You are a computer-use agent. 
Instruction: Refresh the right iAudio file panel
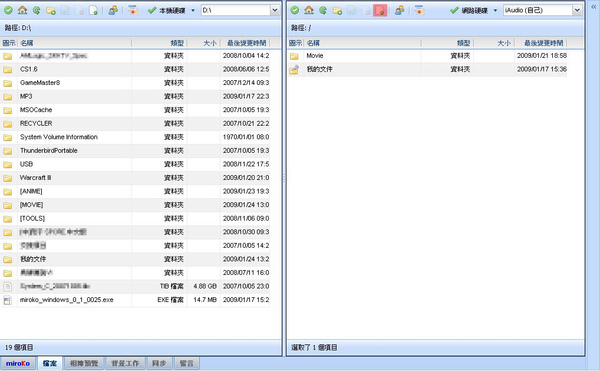point(323,10)
